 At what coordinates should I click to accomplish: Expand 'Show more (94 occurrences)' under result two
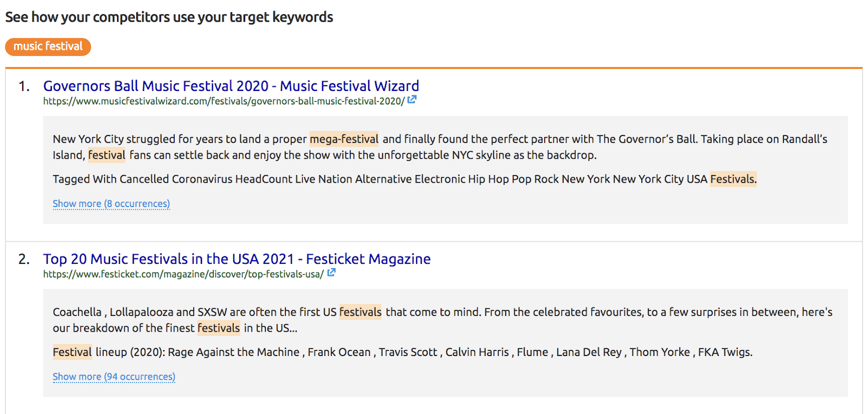tap(113, 376)
